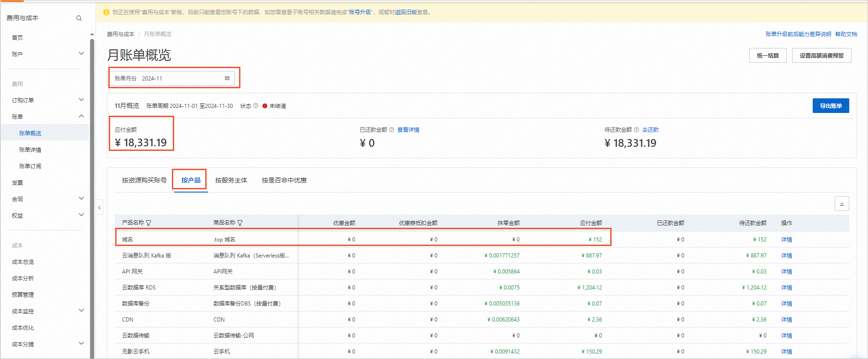Click the 统一结算 button
Image resolution: width=868 pixels, height=359 pixels.
[768, 55]
